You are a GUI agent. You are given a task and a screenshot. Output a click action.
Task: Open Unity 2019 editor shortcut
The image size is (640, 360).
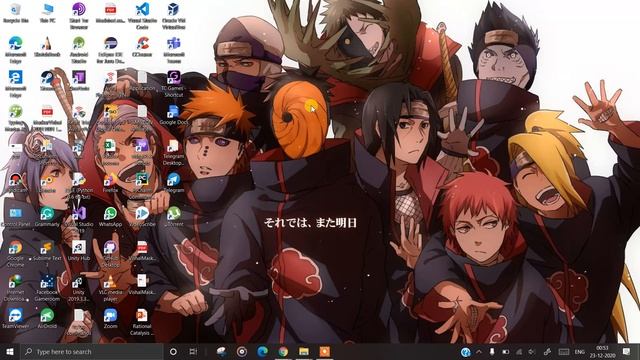click(x=79, y=288)
